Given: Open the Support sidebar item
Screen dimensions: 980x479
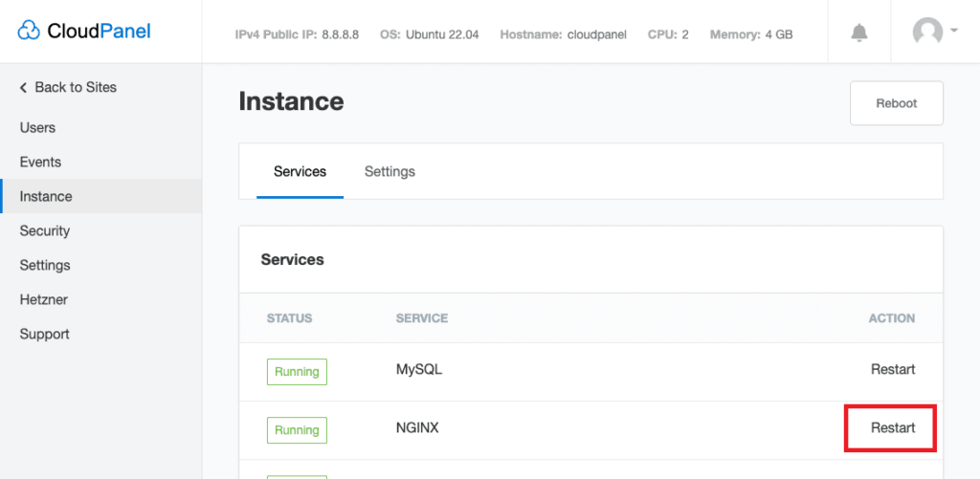Looking at the screenshot, I should click(44, 334).
